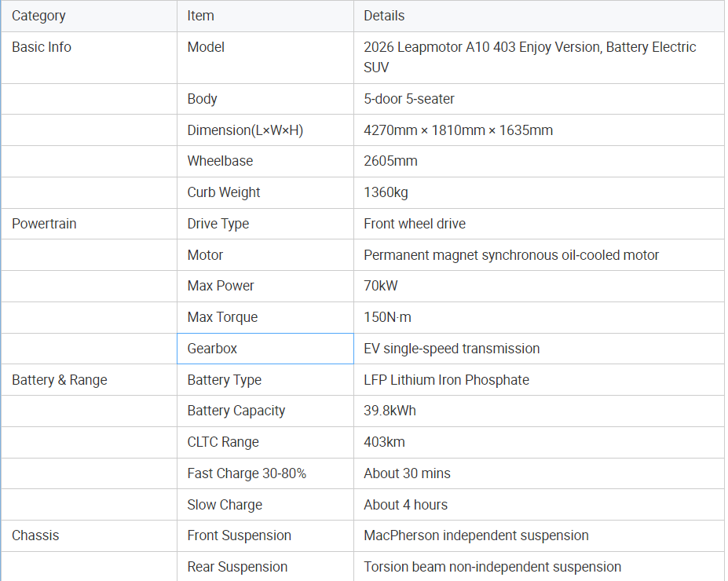Select the Battery Capacity cell
Viewport: 728px width, 581px height.
(265, 411)
